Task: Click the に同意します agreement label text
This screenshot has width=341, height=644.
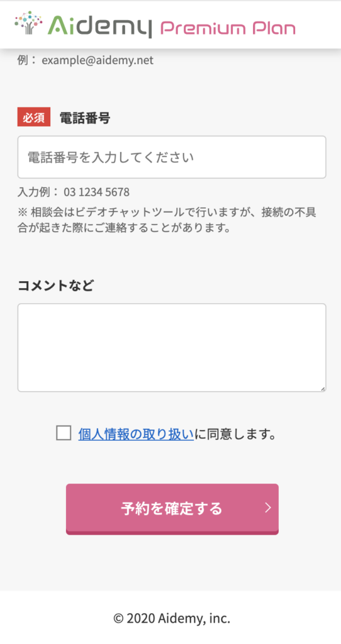Action: click(x=235, y=434)
